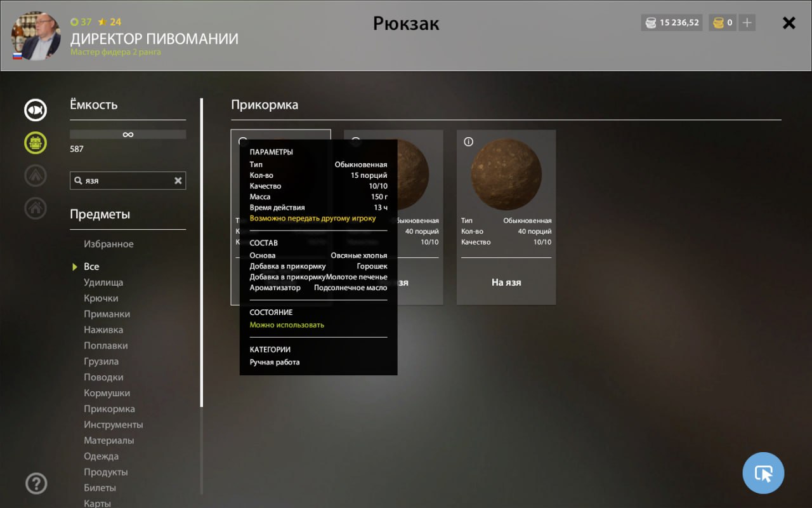812x508 pixels.
Task: Click the player name "ДИРЕКТОР ПИВОМАНИИ"
Action: click(x=154, y=39)
